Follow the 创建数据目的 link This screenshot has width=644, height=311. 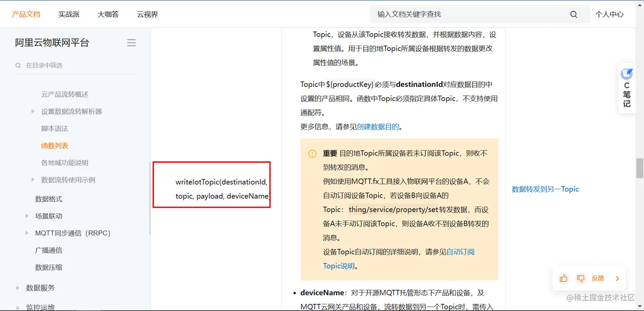(378, 127)
